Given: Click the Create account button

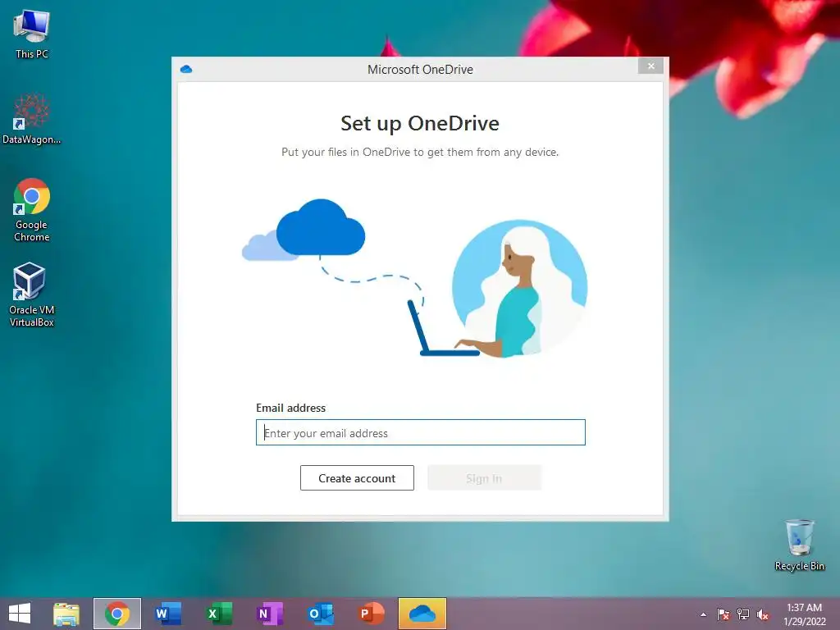Looking at the screenshot, I should (x=357, y=478).
